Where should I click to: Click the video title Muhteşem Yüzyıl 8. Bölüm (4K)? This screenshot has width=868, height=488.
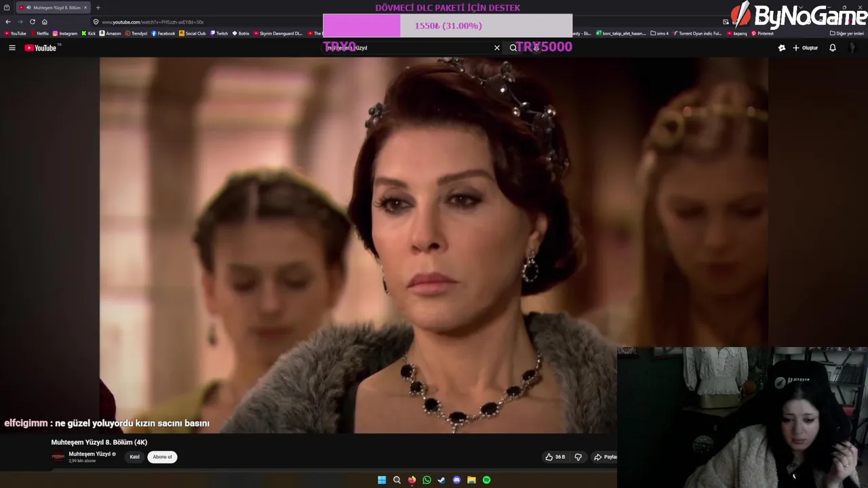click(x=99, y=443)
